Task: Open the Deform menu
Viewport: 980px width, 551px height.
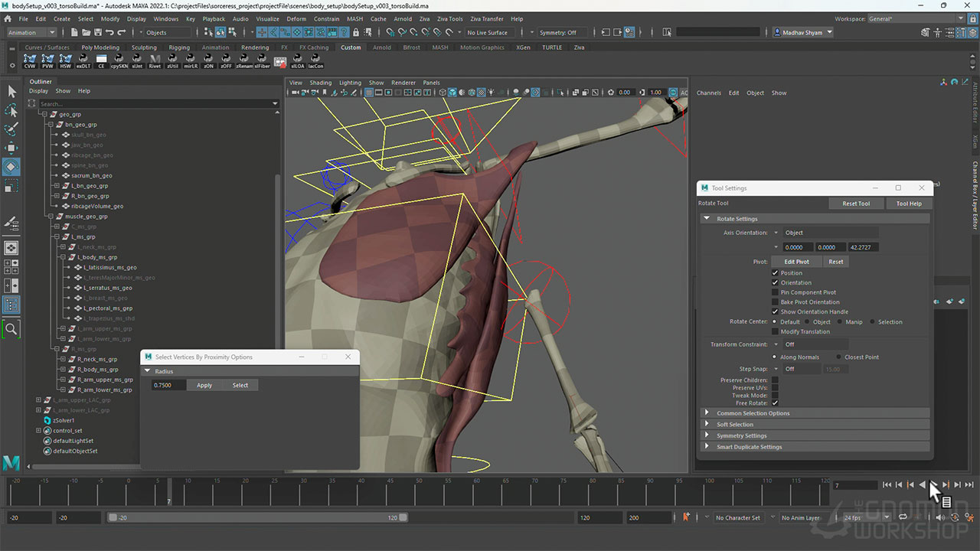Action: click(296, 18)
